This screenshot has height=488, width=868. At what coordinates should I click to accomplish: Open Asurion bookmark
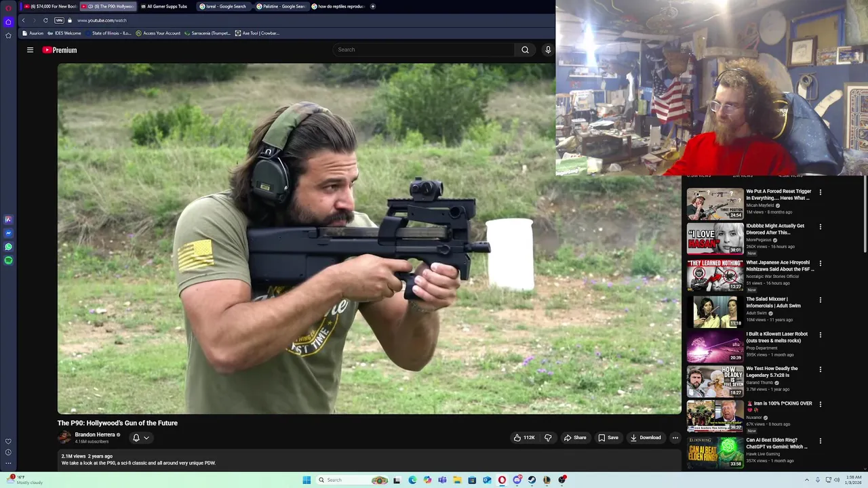point(33,33)
